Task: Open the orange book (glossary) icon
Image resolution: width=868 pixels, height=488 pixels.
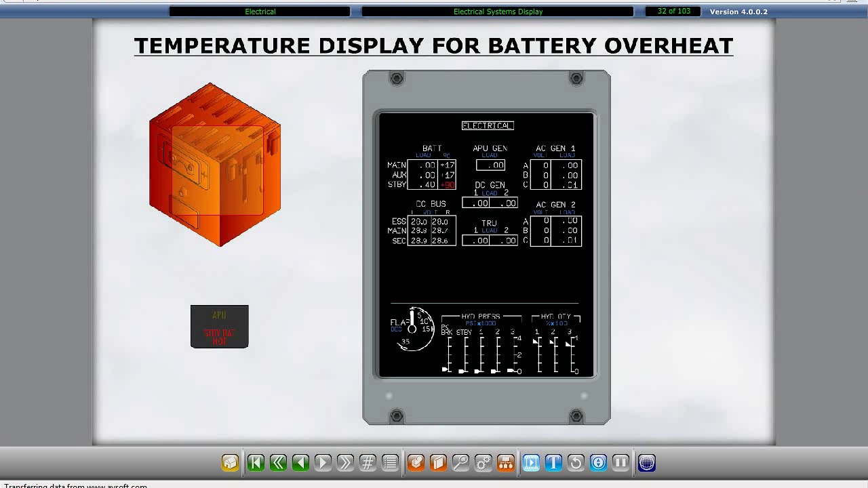Action: tap(438, 463)
